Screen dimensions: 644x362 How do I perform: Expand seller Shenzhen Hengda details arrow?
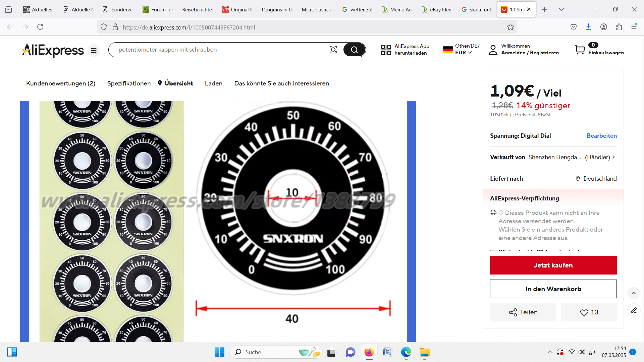[x=613, y=157]
